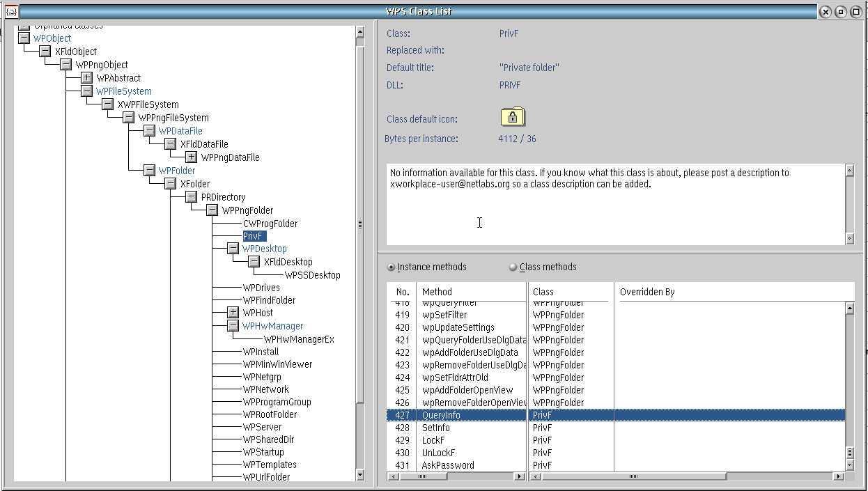Select wpUpdateSettings method row
Screen dimensions: 868x491
pyautogui.click(x=616, y=327)
